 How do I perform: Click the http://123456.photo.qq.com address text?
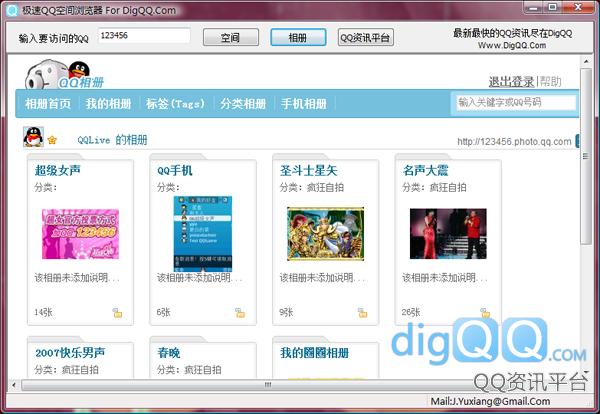[x=514, y=142]
